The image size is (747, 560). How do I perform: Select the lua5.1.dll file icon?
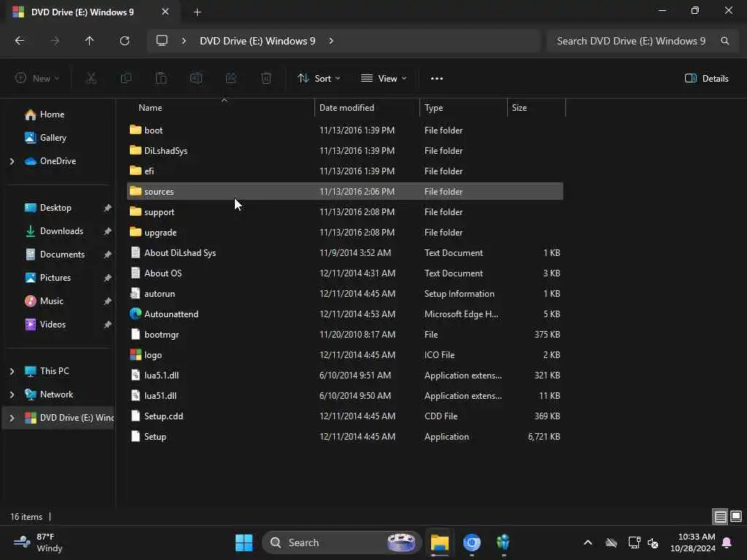click(x=136, y=376)
